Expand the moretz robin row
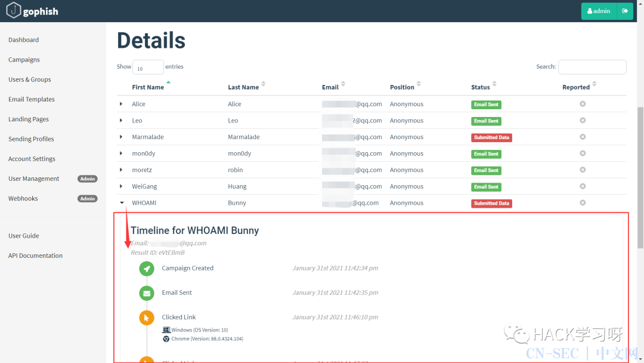This screenshot has width=644, height=363. 122,170
